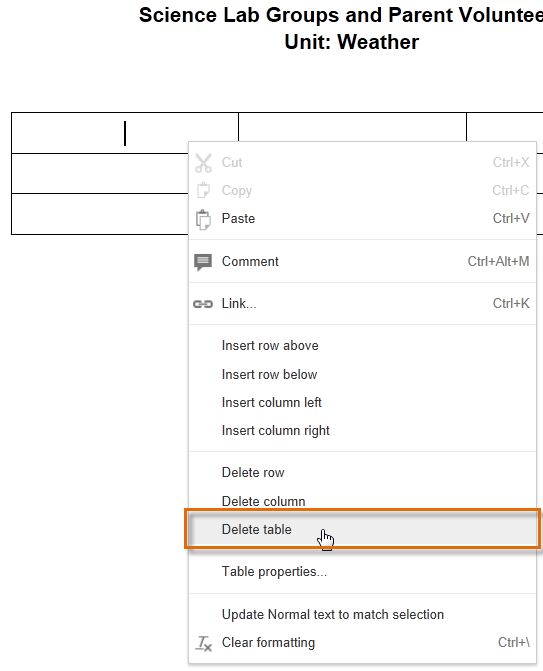Click the second row first table cell

[x=100, y=173]
